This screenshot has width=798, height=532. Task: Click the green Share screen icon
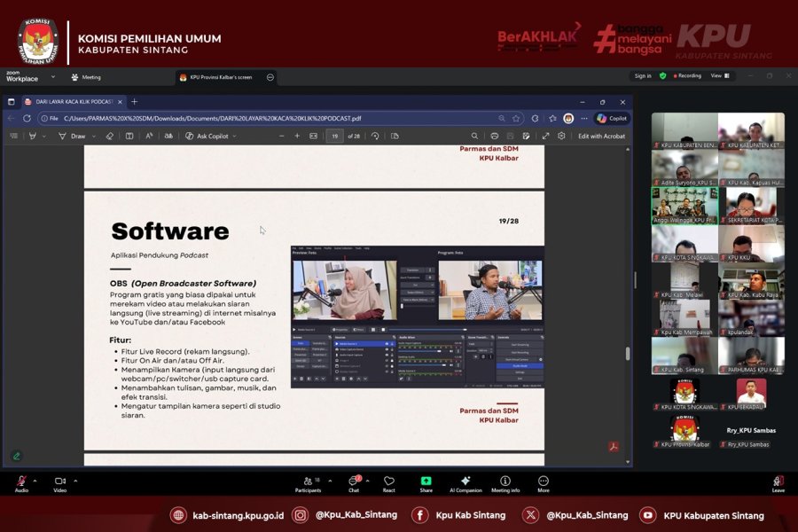[426, 481]
